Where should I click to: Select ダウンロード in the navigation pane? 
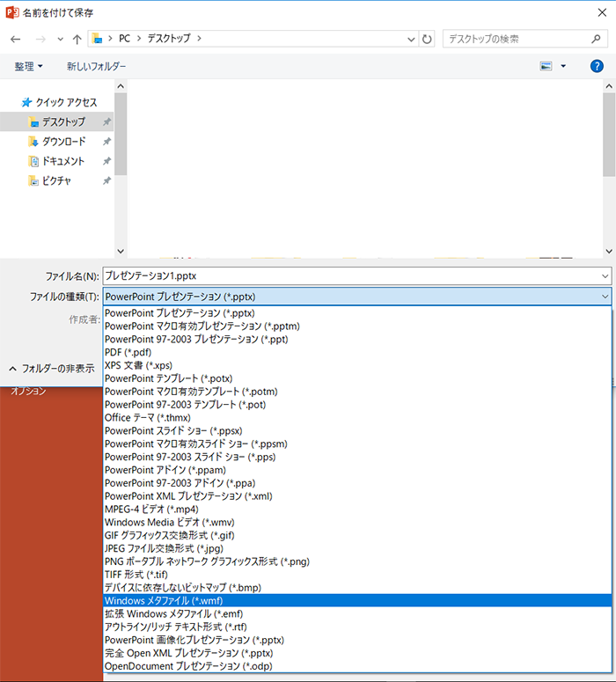56,142
